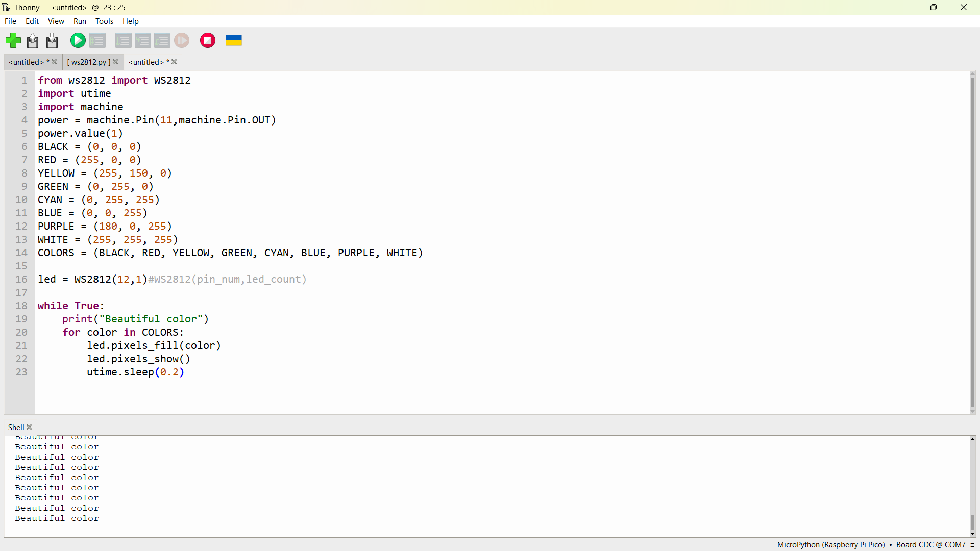This screenshot has width=980, height=551.
Task: Open the Tools menu
Action: pos(104,21)
